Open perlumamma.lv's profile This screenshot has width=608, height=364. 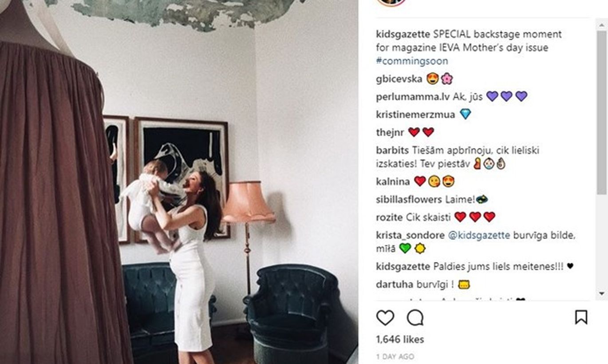[413, 96]
